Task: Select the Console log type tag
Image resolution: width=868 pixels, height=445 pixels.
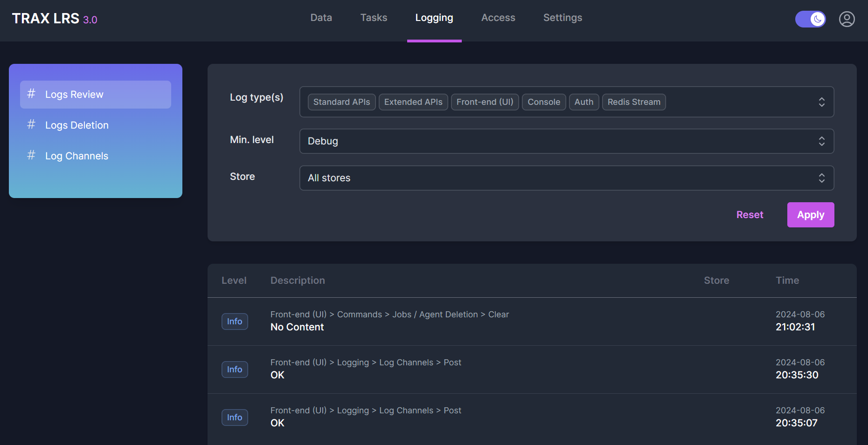Action: click(x=543, y=102)
